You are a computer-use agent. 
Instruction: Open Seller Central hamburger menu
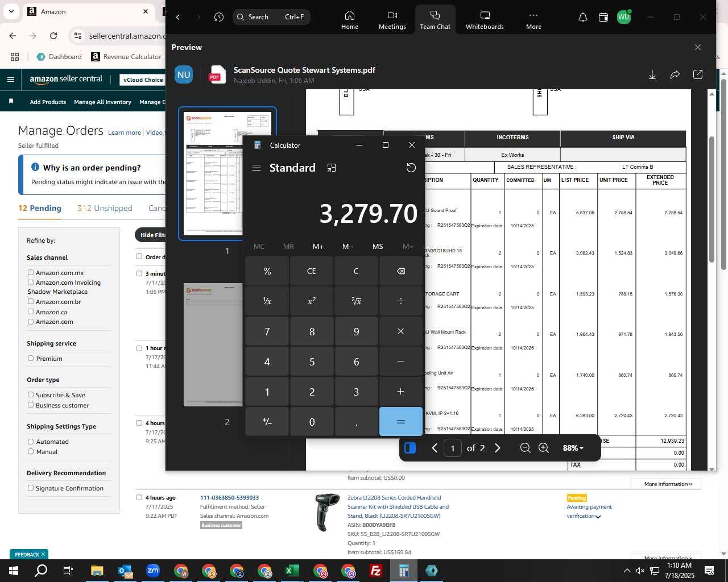[x=10, y=80]
